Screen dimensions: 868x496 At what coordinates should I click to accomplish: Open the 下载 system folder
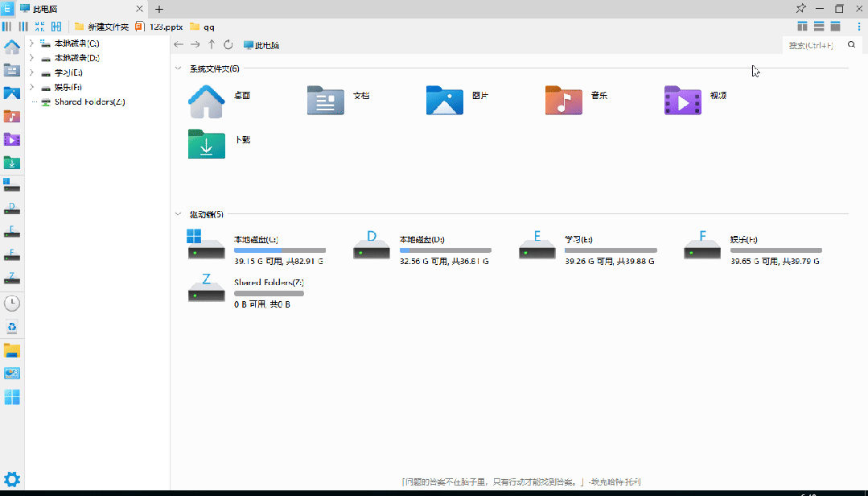coord(220,144)
